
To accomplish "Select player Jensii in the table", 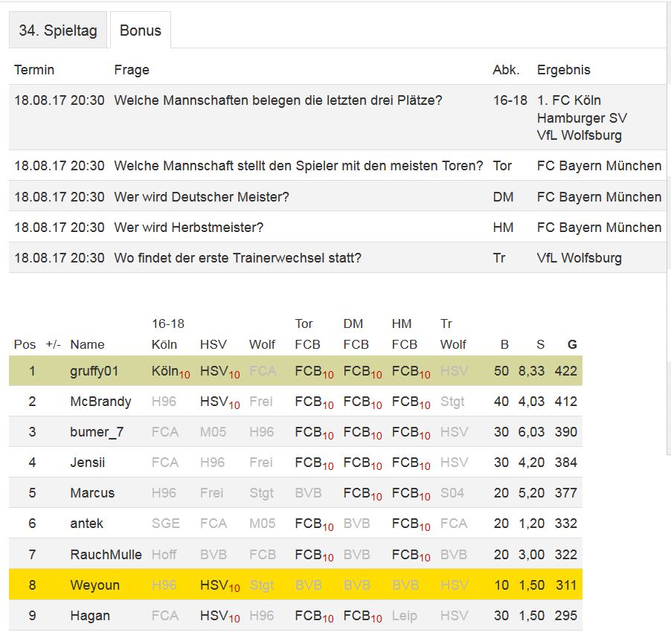I will point(88,463).
